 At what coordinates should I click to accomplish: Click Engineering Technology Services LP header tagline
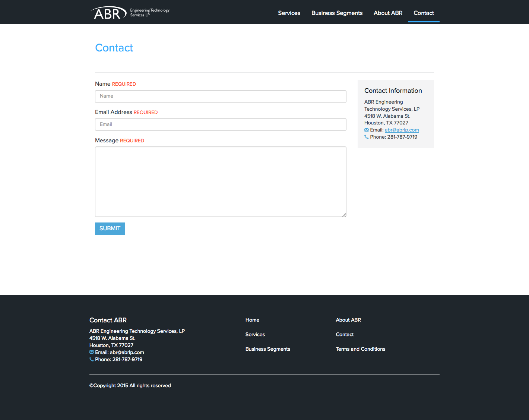[150, 13]
